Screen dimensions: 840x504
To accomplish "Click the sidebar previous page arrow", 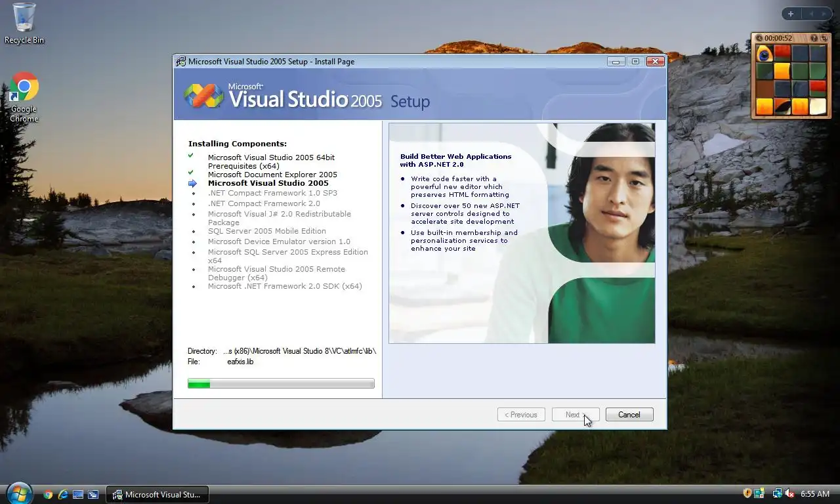I will [810, 14].
